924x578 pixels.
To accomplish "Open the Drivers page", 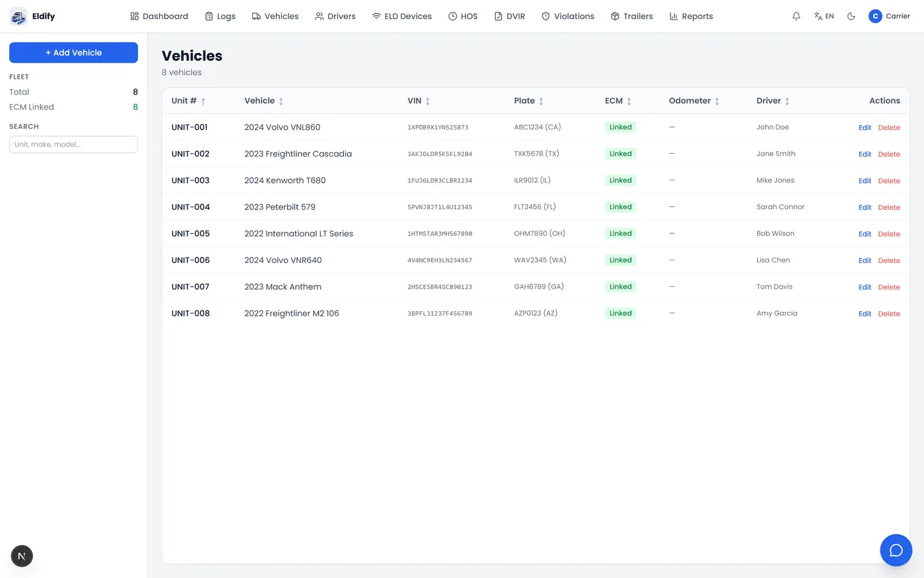I will pos(335,16).
